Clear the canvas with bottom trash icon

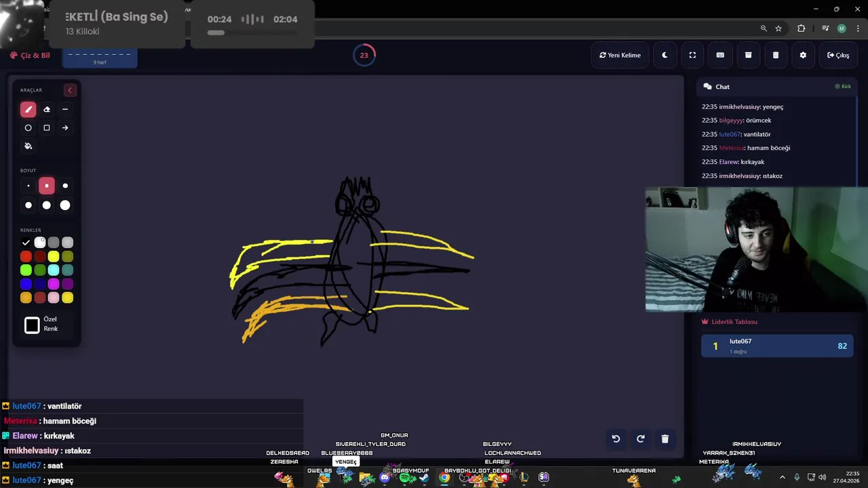pyautogui.click(x=665, y=439)
